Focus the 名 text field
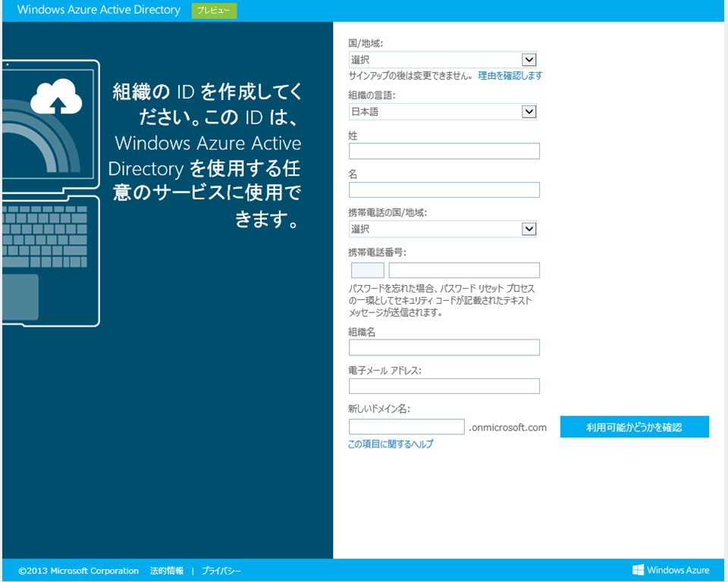Image resolution: width=728 pixels, height=582 pixels. (444, 190)
